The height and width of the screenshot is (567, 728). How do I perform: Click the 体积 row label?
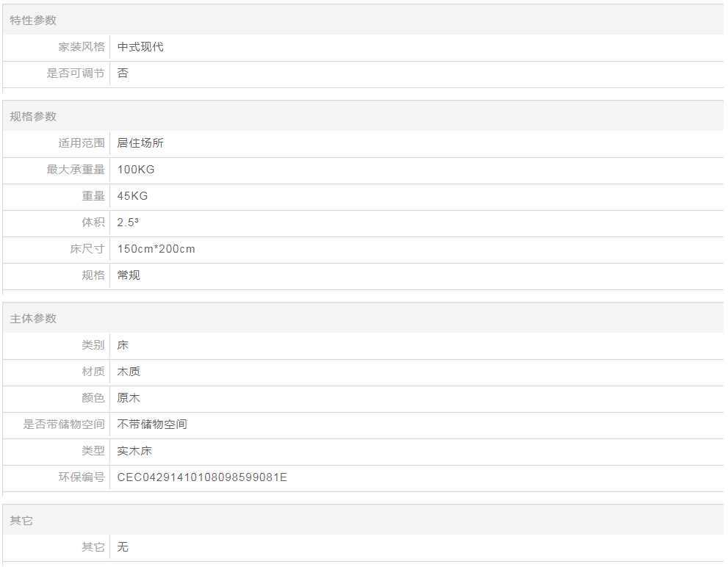click(x=93, y=223)
